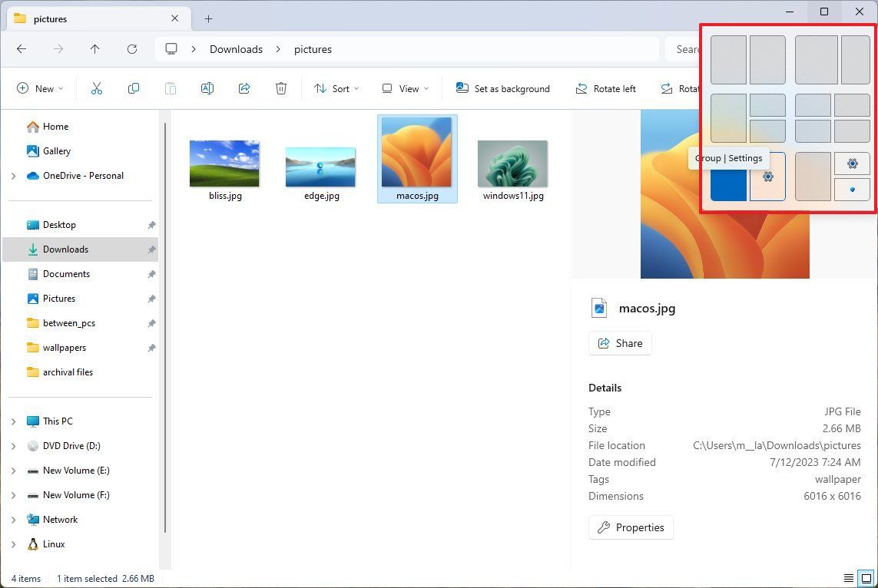Cut the selected file using the scissors icon
878x588 pixels.
click(x=96, y=88)
